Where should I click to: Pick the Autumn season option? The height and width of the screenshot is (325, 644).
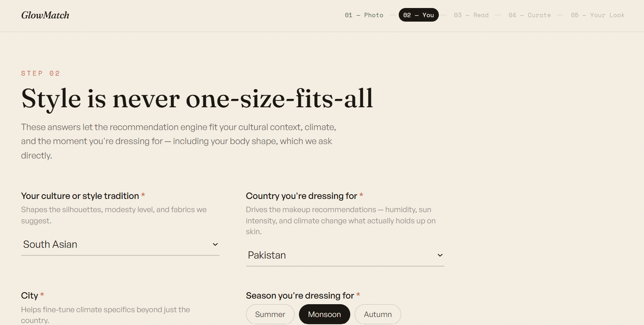(x=378, y=315)
